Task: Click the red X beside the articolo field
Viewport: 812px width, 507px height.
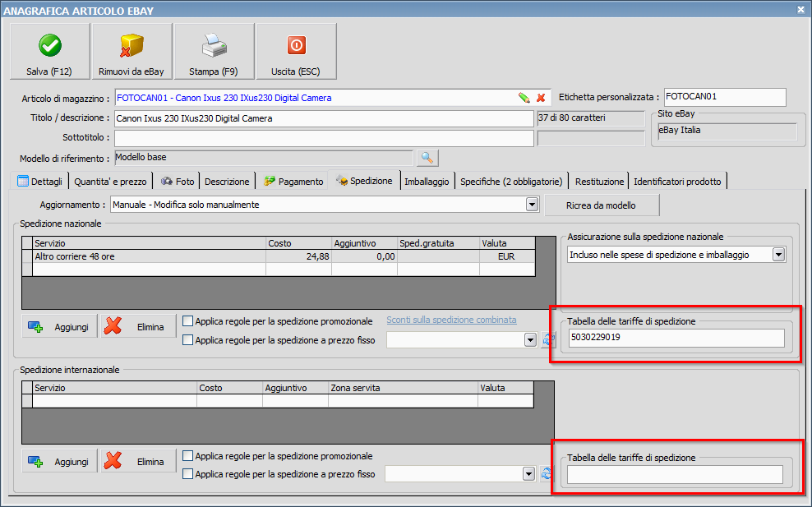Action: coord(540,98)
